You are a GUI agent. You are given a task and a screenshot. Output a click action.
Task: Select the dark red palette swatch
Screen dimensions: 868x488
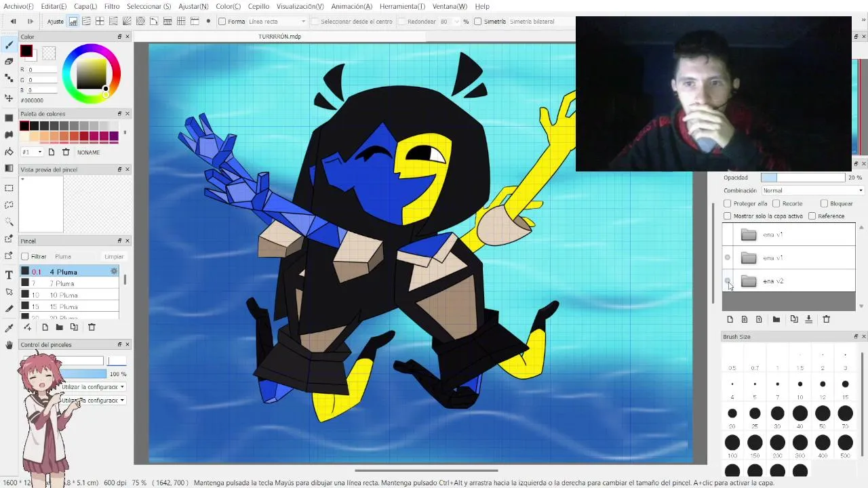click(84, 136)
